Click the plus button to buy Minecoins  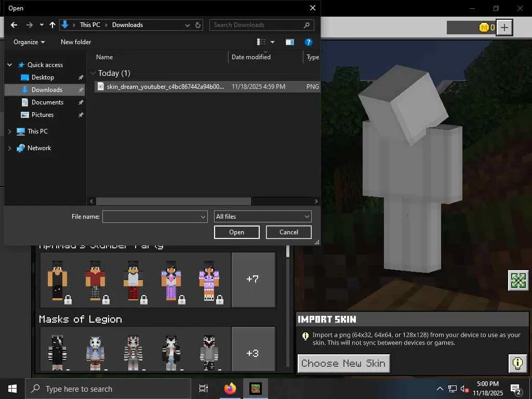tap(504, 28)
